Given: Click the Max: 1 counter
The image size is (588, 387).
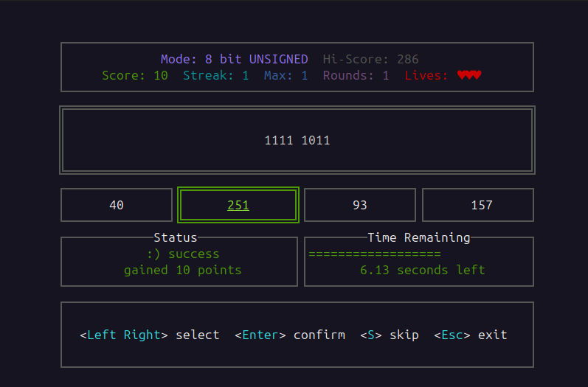Looking at the screenshot, I should click(286, 75).
